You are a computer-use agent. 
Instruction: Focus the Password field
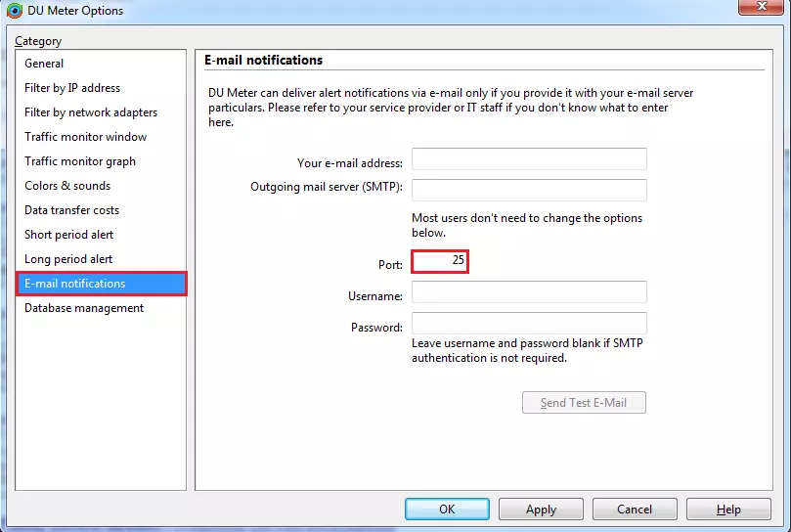529,323
